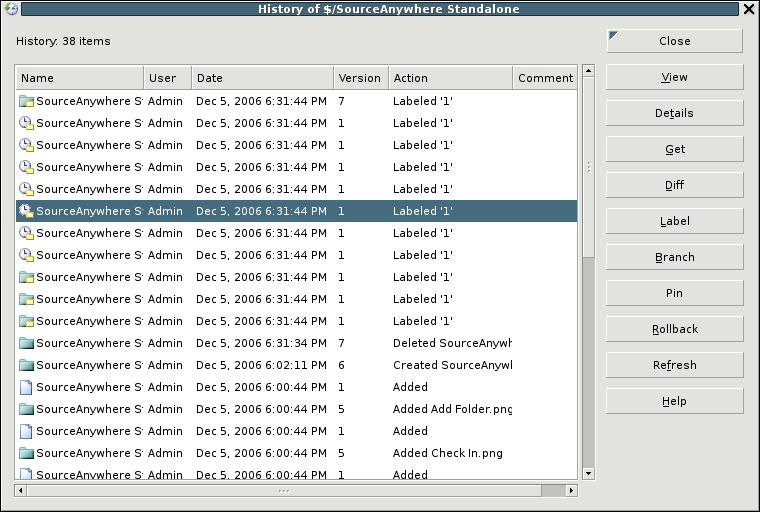Click the application icon in the title bar
Image resolution: width=760 pixels, height=512 pixels.
point(11,9)
